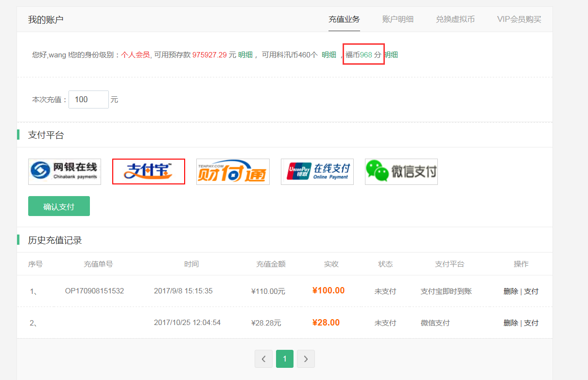Select the WeChat Pay (微信支付) option
The image size is (588, 380).
(401, 171)
